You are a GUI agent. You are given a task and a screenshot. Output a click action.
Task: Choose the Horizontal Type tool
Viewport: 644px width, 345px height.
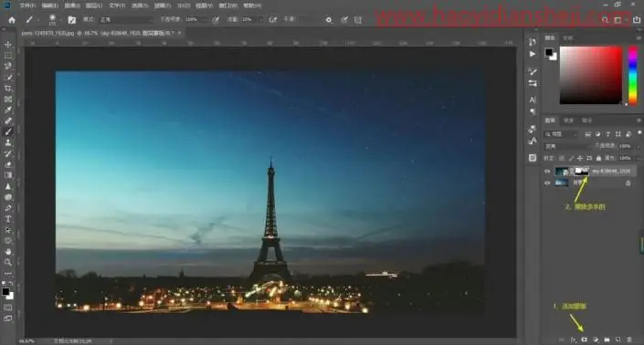click(8, 219)
